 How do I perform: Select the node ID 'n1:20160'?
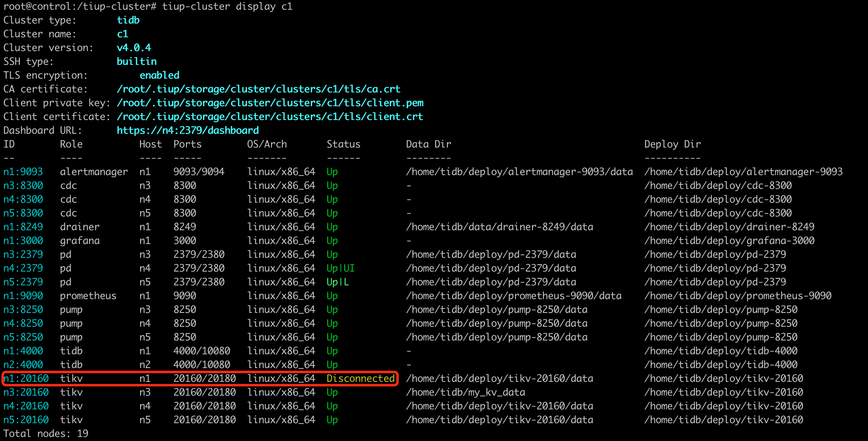point(26,379)
